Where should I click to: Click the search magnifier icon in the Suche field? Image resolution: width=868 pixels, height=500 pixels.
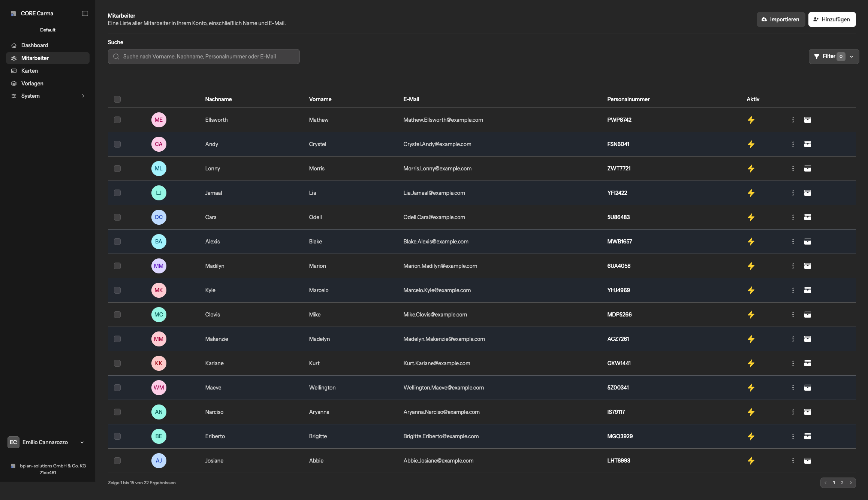pos(117,56)
